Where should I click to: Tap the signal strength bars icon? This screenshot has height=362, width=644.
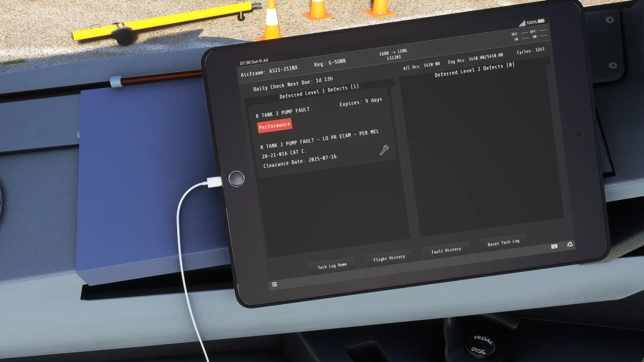522,24
